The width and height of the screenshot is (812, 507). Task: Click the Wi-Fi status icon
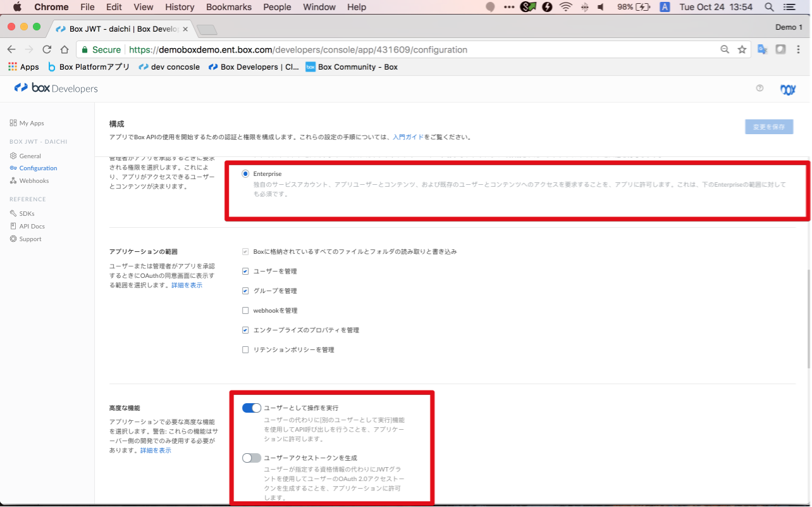click(565, 7)
